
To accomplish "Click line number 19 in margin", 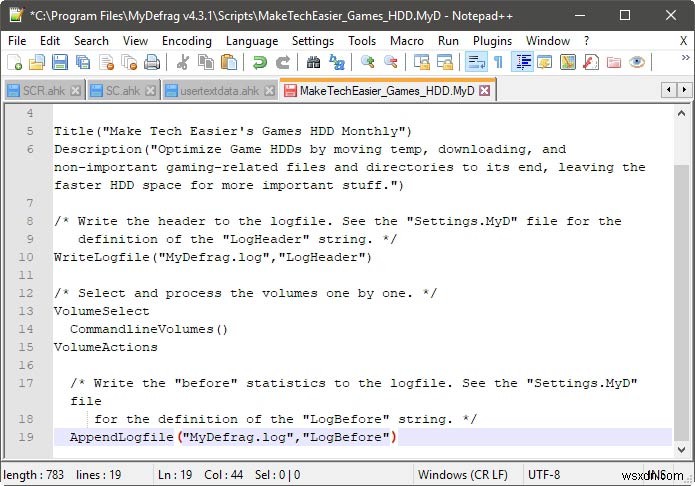I will (26, 437).
